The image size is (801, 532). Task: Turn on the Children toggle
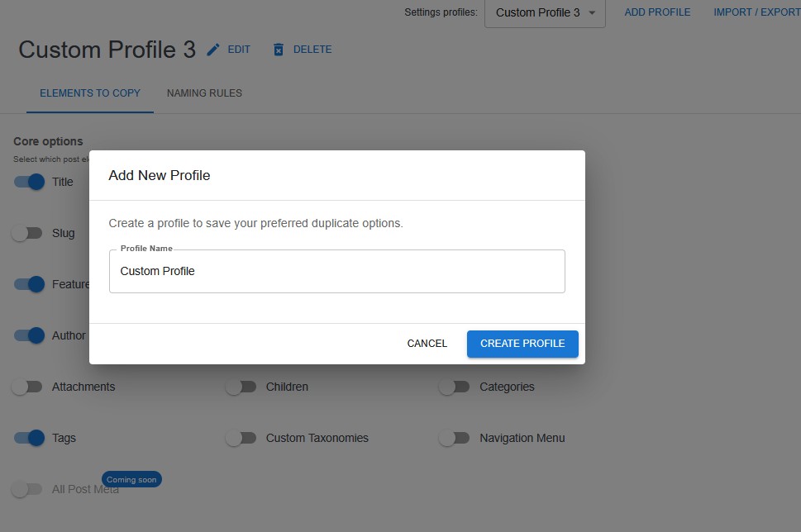coord(241,387)
